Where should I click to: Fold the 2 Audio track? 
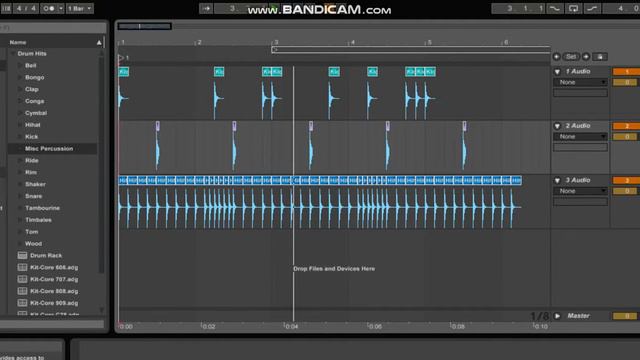pyautogui.click(x=557, y=126)
